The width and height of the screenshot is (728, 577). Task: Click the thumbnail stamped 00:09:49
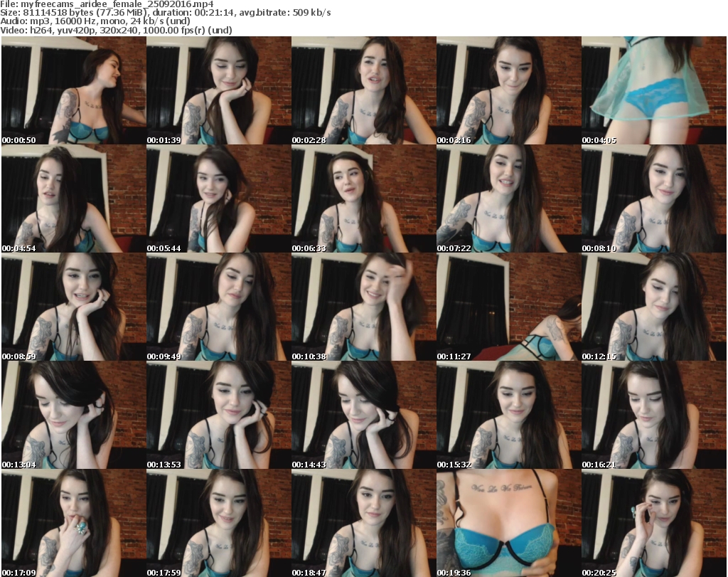point(219,307)
